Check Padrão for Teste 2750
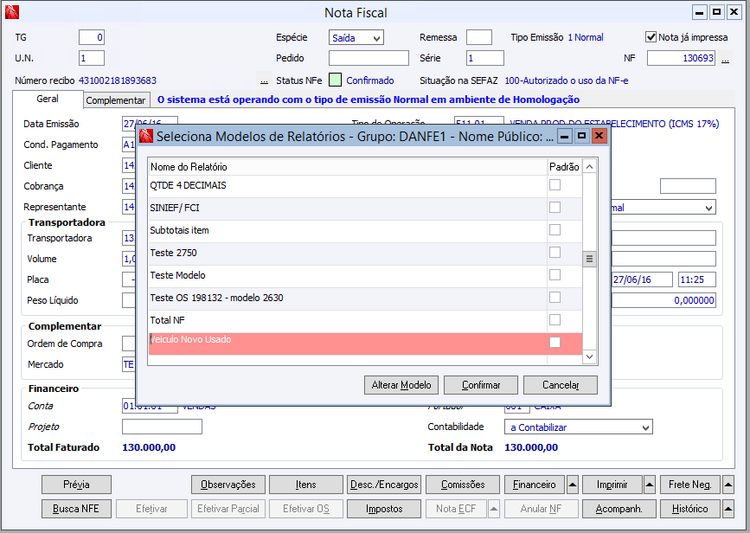The image size is (750, 533). point(555,252)
